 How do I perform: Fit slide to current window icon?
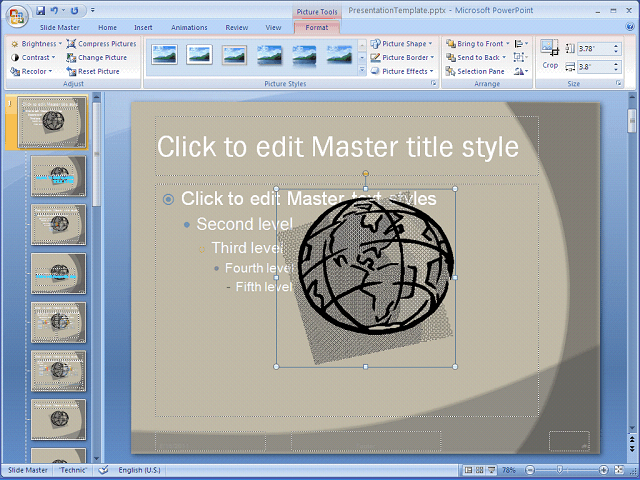619,470
